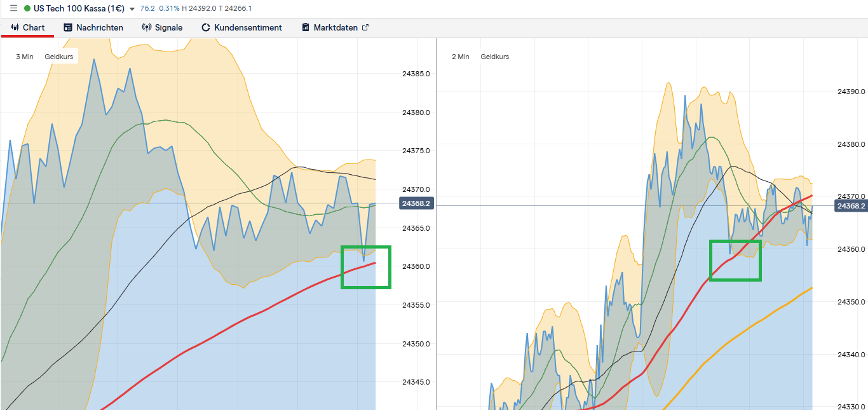The width and height of the screenshot is (868, 410).
Task: Click the 76.2 point change value
Action: (x=147, y=8)
